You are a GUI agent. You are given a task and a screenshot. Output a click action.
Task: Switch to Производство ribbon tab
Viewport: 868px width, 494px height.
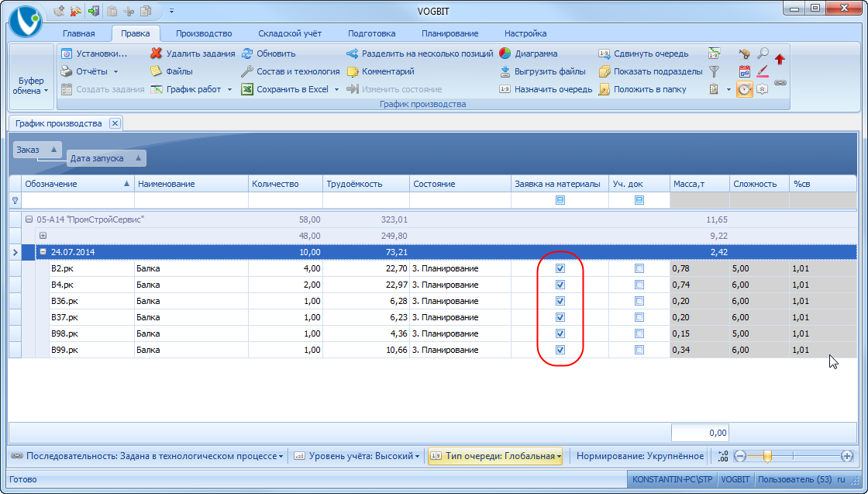point(204,33)
